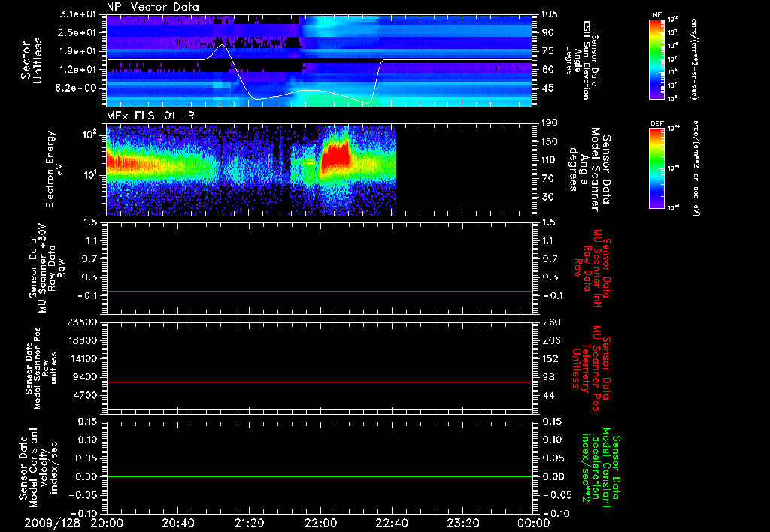Click the "23500" scanner position tick label
This screenshot has height=532, width=770.
pyautogui.click(x=83, y=322)
